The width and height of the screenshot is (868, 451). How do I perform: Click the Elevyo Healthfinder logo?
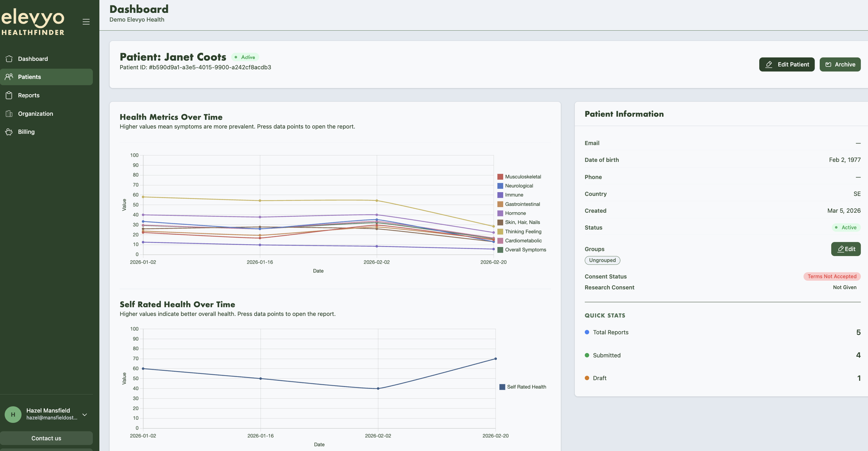33,22
